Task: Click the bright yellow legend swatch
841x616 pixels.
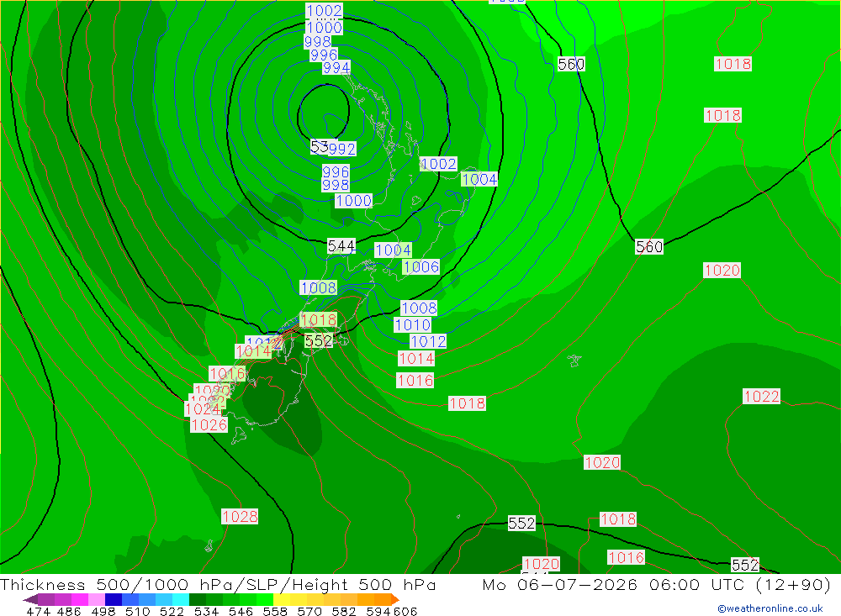Action: point(282,599)
